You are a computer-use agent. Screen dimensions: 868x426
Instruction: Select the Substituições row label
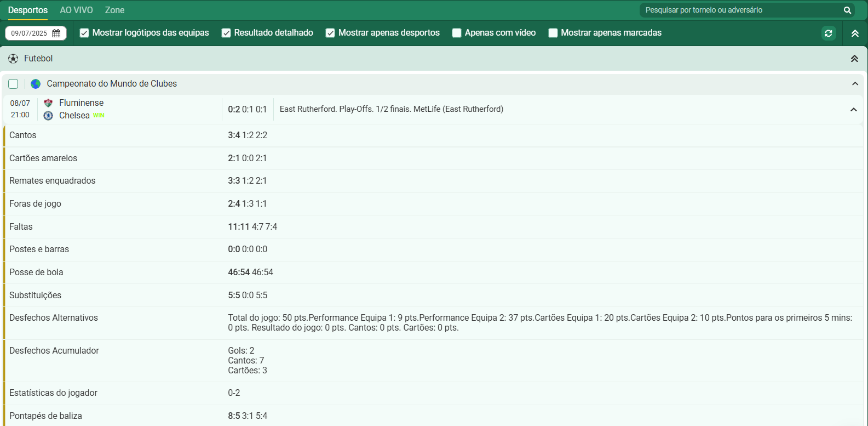[x=35, y=296]
